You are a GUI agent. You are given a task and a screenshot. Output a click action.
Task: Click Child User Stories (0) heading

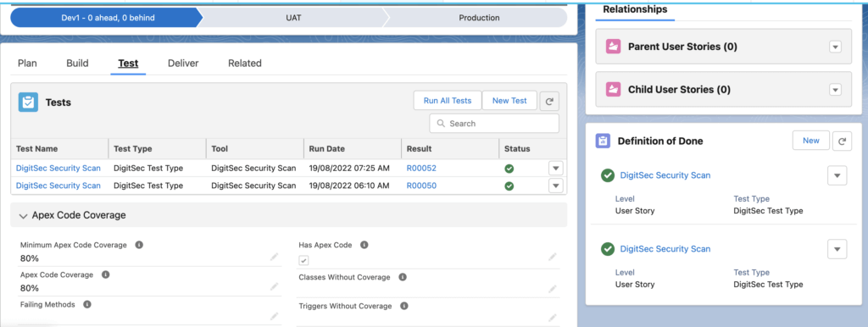(x=679, y=89)
